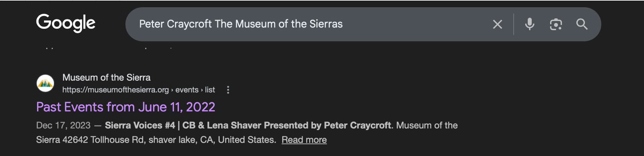Click the events breadcrumb in the URL
644x156 pixels.
(x=187, y=90)
